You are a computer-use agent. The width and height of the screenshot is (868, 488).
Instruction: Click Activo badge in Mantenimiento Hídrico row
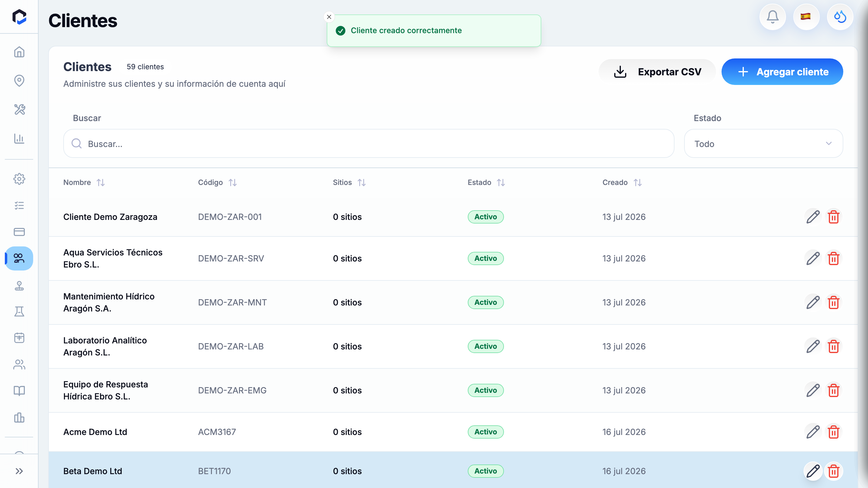coord(486,302)
